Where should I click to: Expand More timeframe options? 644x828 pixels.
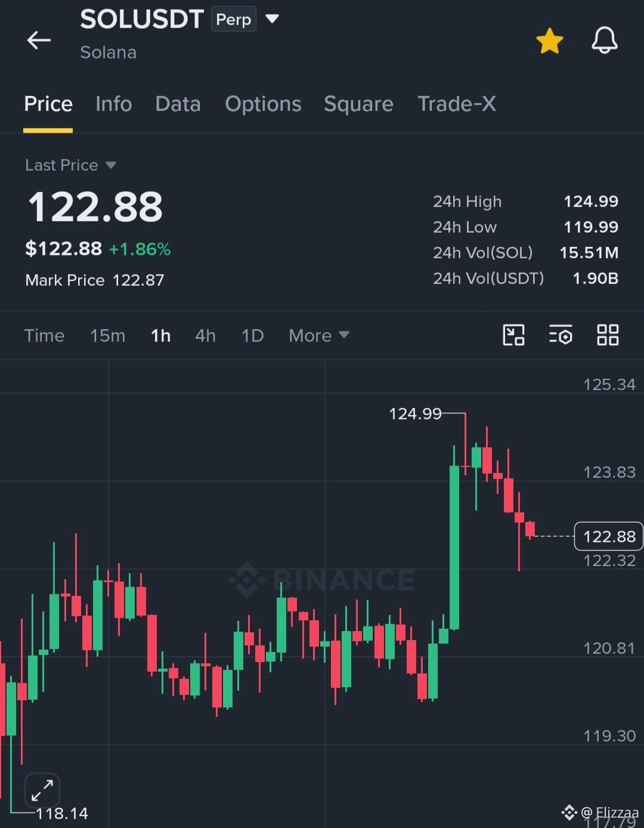318,335
